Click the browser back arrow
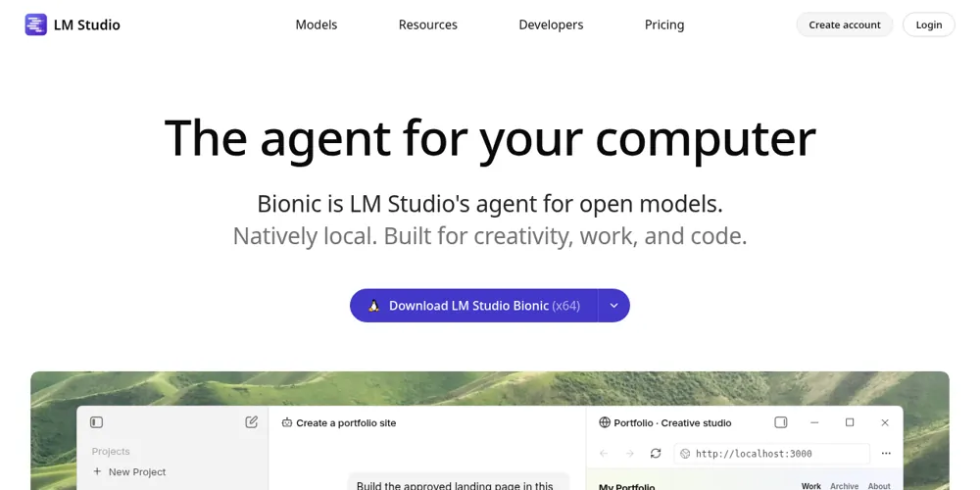The width and height of the screenshot is (980, 490). pos(603,453)
